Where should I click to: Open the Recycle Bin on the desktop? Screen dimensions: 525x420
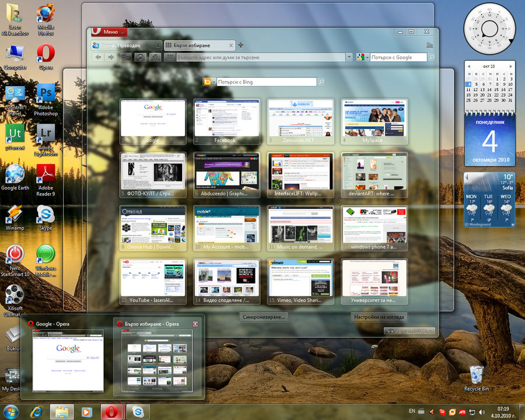coord(476,379)
